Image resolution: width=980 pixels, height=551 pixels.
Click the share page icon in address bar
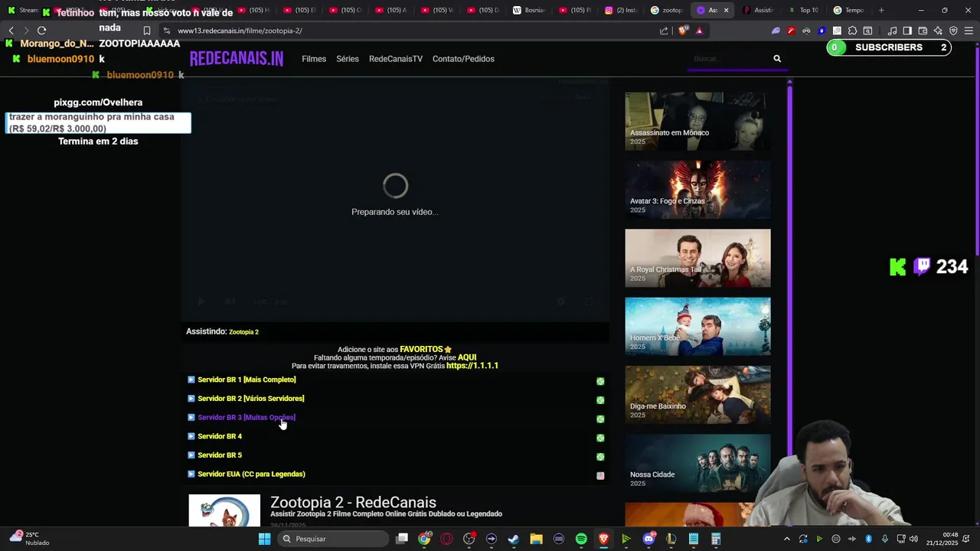664,31
